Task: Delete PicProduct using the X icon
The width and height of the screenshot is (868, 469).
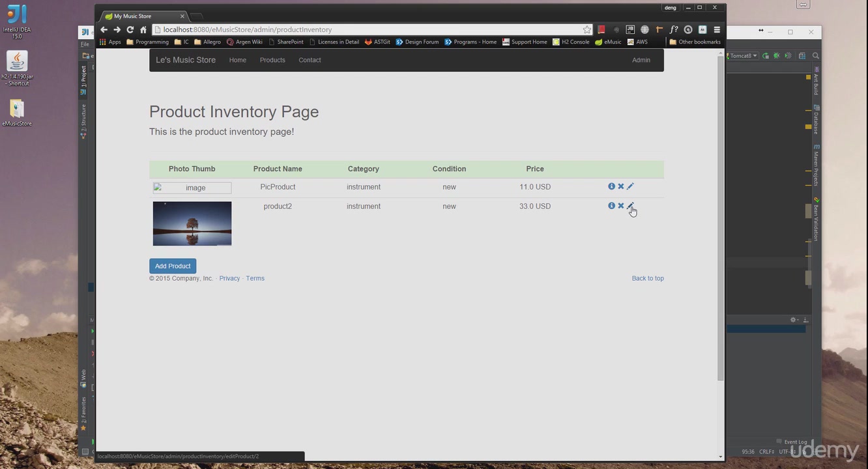Action: pos(621,186)
